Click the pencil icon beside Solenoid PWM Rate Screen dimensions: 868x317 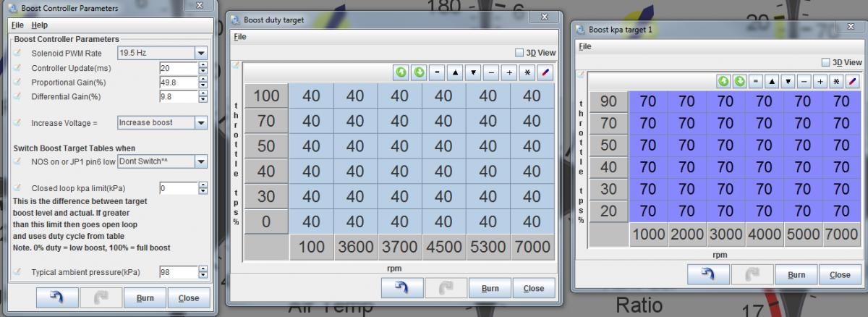coord(18,53)
